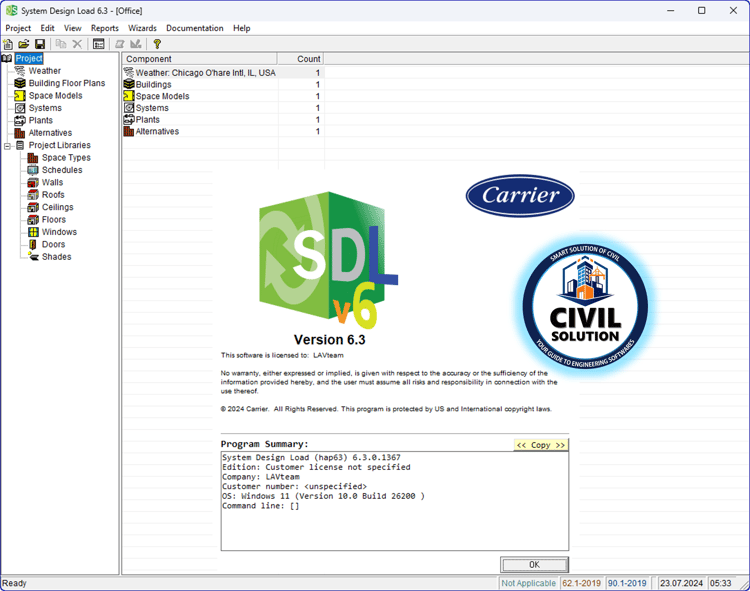Select Systems row in component list

tap(223, 108)
